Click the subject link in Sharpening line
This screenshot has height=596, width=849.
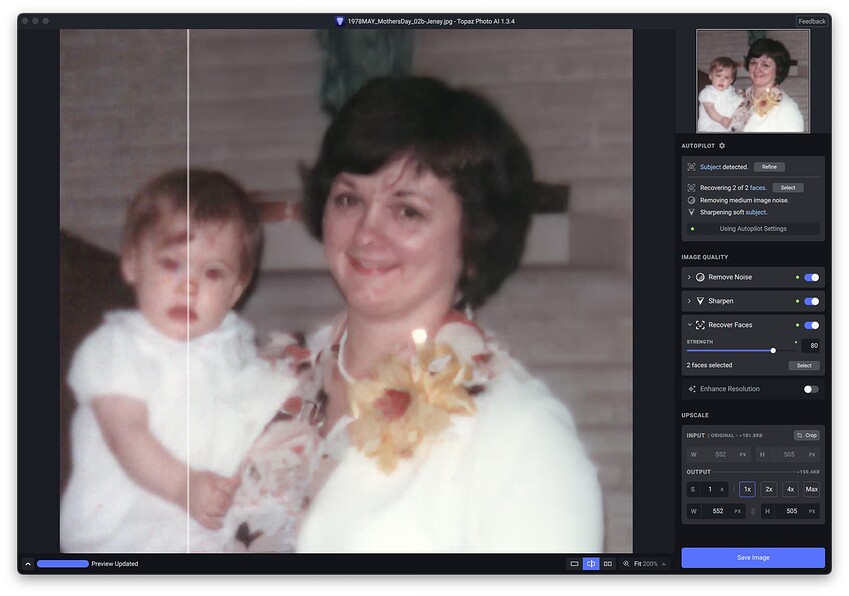pyautogui.click(x=756, y=212)
